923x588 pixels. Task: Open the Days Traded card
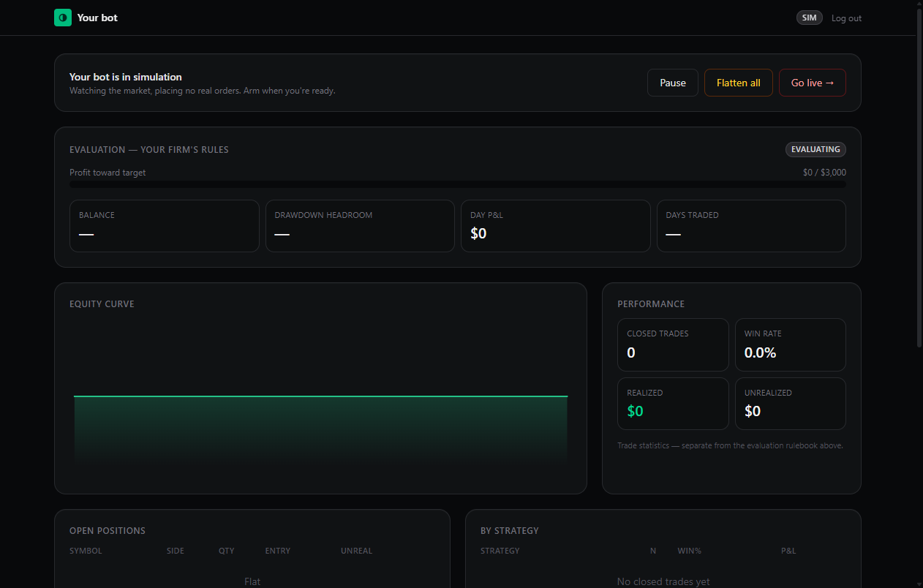click(751, 226)
